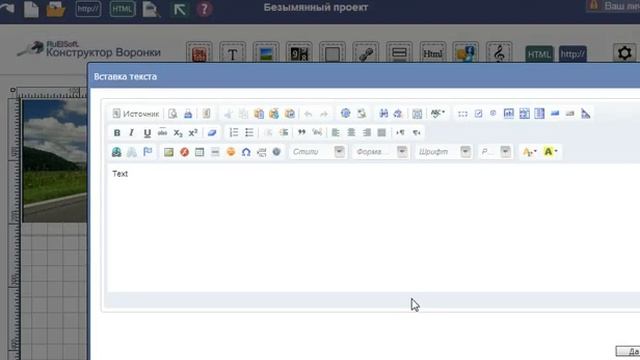Image resolution: width=640 pixels, height=360 pixels.
Task: Click Create Div Container icon
Action: click(317, 133)
